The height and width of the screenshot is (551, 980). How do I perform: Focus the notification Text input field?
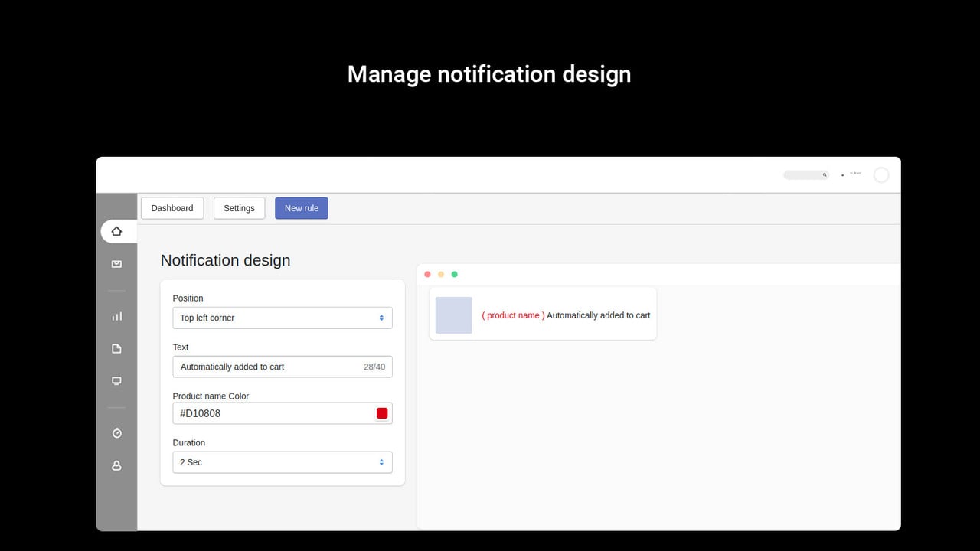coord(283,367)
